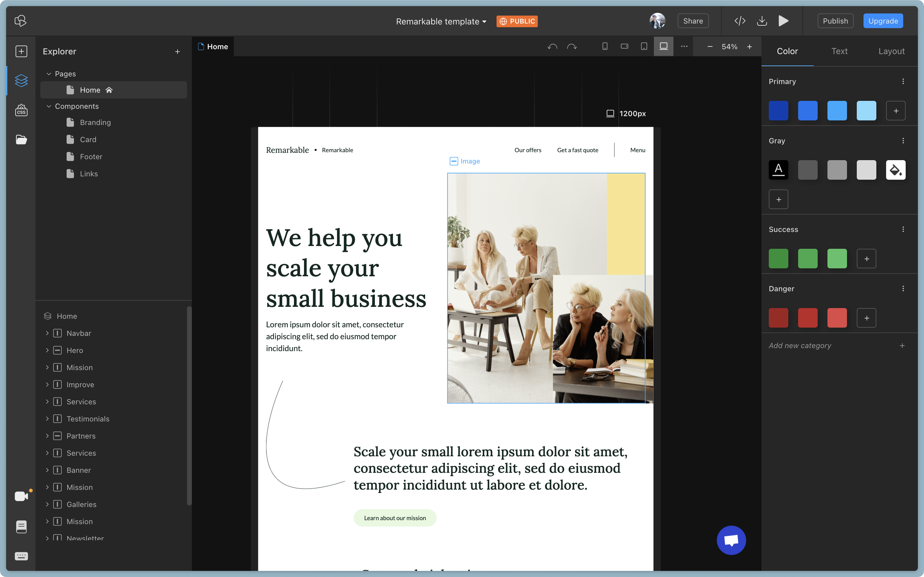The height and width of the screenshot is (577, 924).
Task: Open the Home page in Explorer
Action: [114, 90]
